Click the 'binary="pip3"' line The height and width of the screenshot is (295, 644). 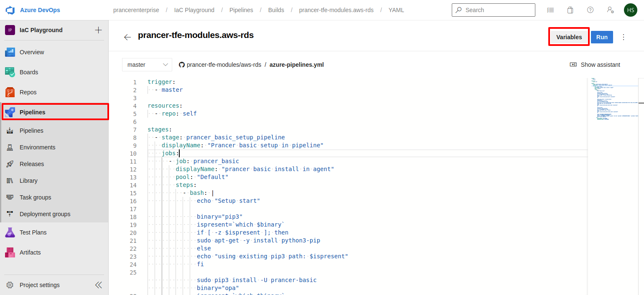(x=220, y=217)
